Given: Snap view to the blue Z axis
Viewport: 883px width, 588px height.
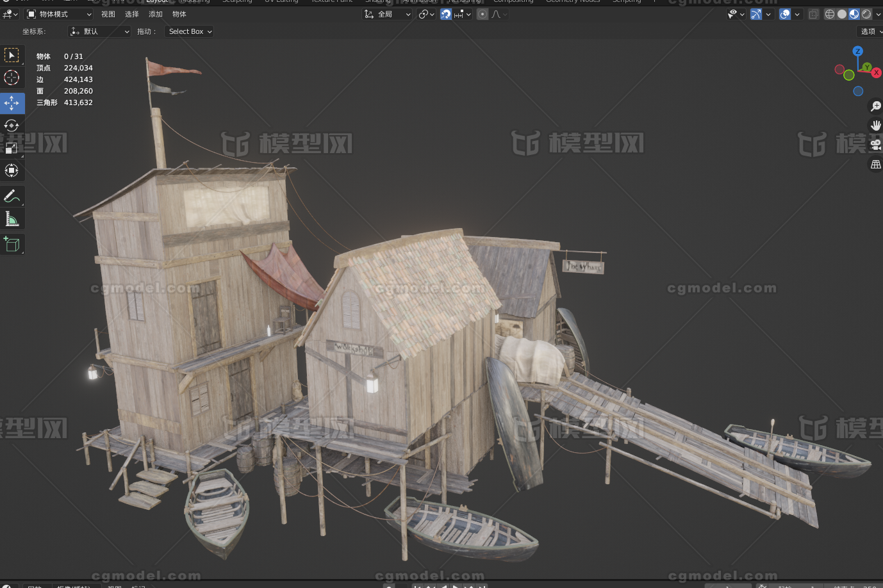Looking at the screenshot, I should click(x=858, y=51).
